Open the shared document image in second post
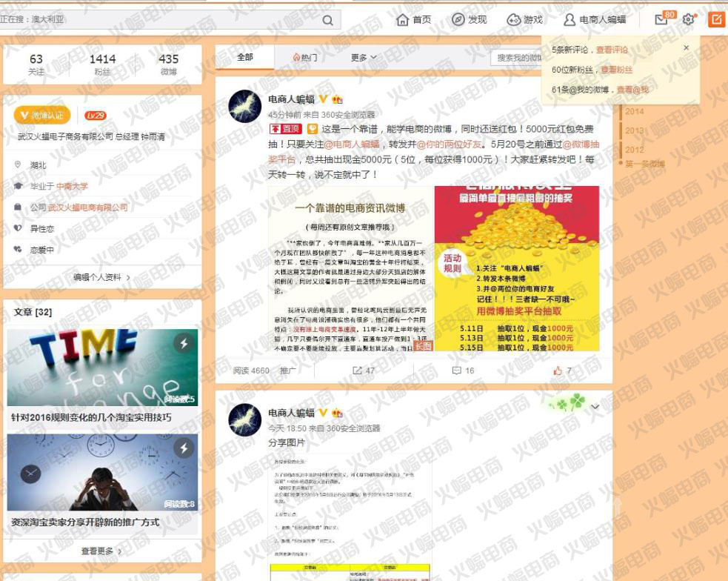 tap(350, 518)
